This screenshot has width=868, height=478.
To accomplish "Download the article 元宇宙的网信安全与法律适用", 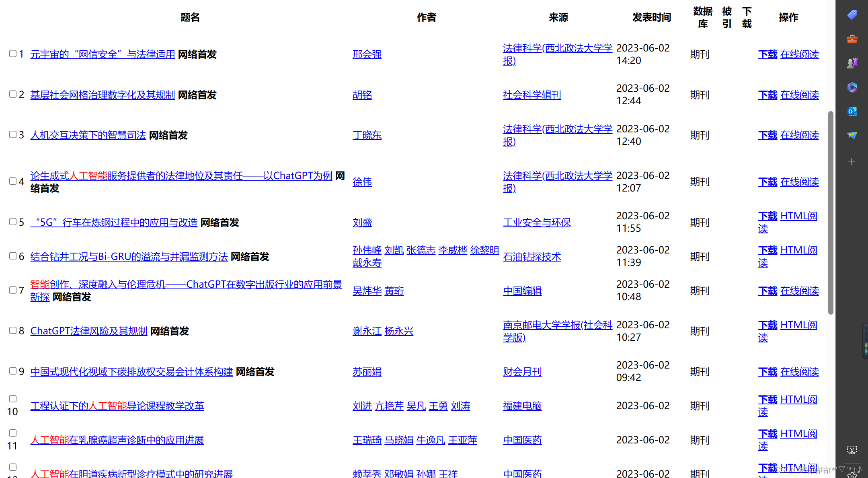I will pos(767,54).
